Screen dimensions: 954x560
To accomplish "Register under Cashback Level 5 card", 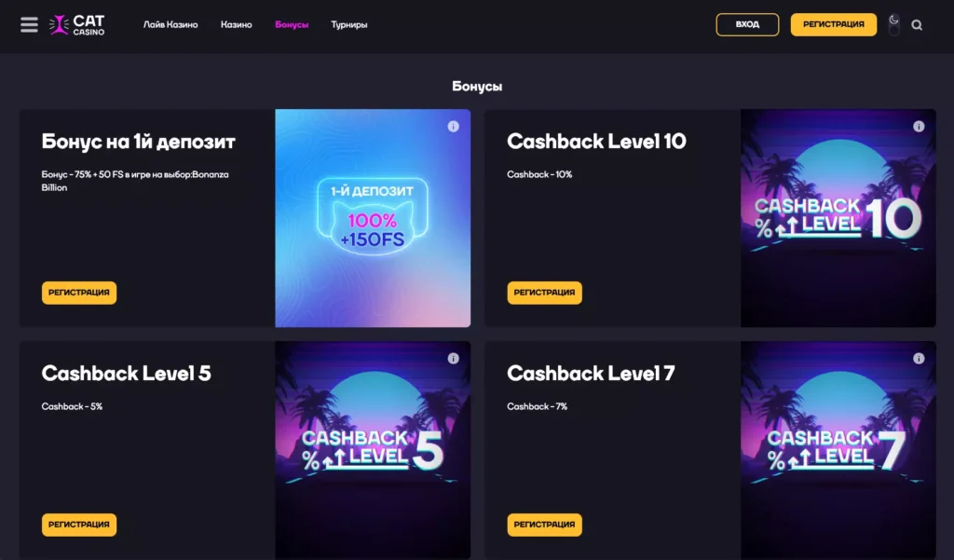I will click(x=79, y=525).
